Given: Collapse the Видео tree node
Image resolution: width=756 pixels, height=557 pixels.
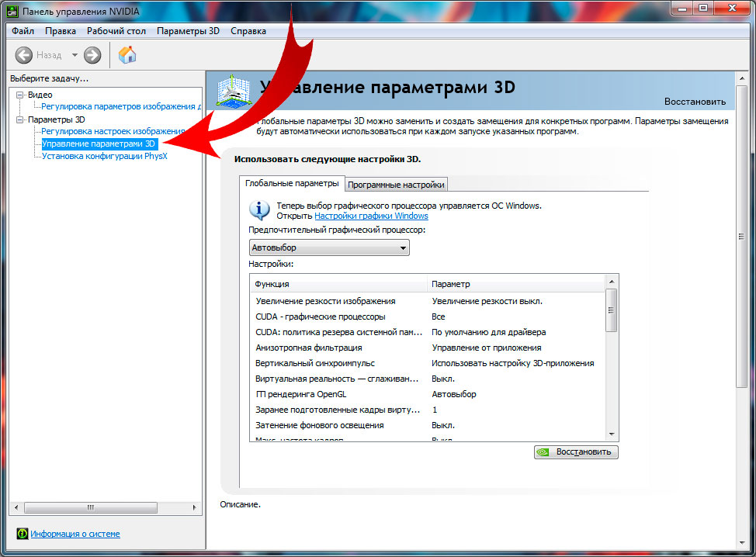Looking at the screenshot, I should tap(20, 95).
